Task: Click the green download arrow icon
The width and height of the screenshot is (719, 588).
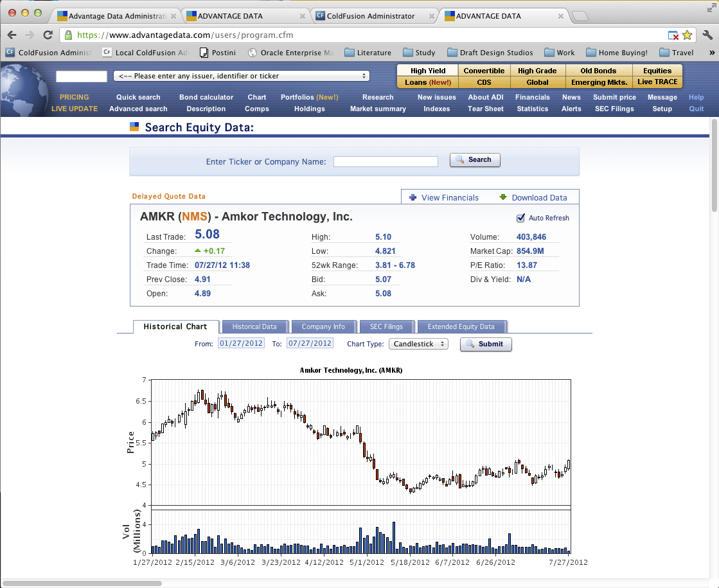Action: [x=503, y=197]
